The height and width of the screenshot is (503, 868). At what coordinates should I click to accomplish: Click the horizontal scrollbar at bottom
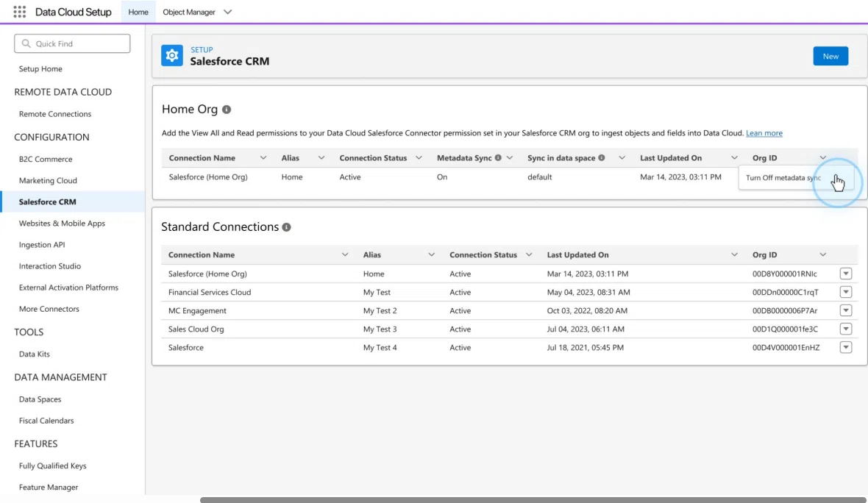pos(533,499)
